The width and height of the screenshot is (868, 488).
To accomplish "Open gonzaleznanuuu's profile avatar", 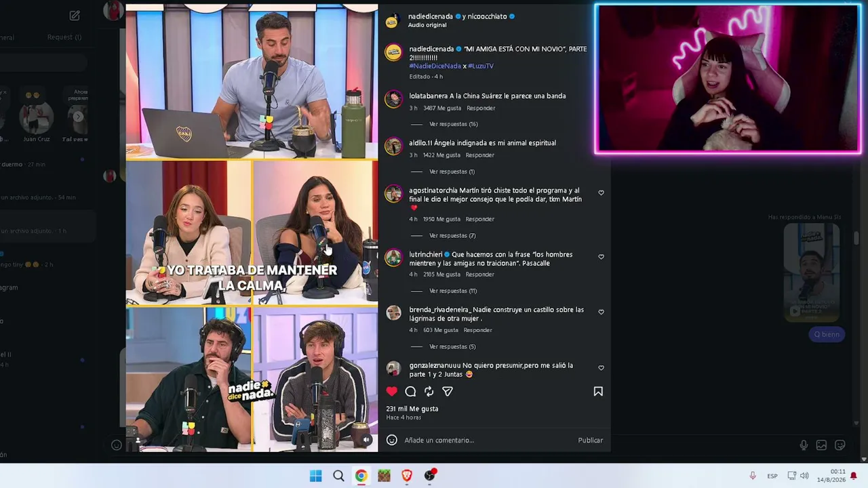I will [393, 368].
